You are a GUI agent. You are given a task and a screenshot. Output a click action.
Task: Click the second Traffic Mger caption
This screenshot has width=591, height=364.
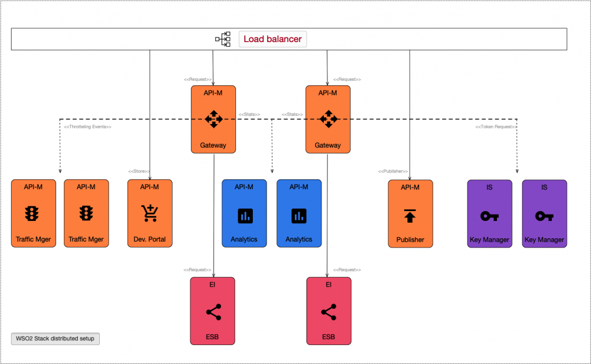[86, 239]
